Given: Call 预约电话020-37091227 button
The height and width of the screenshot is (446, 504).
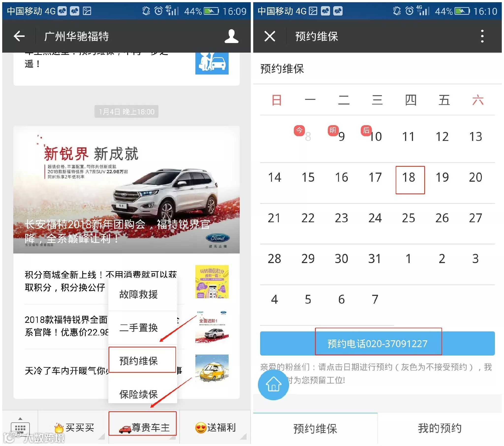Looking at the screenshot, I should 377,343.
